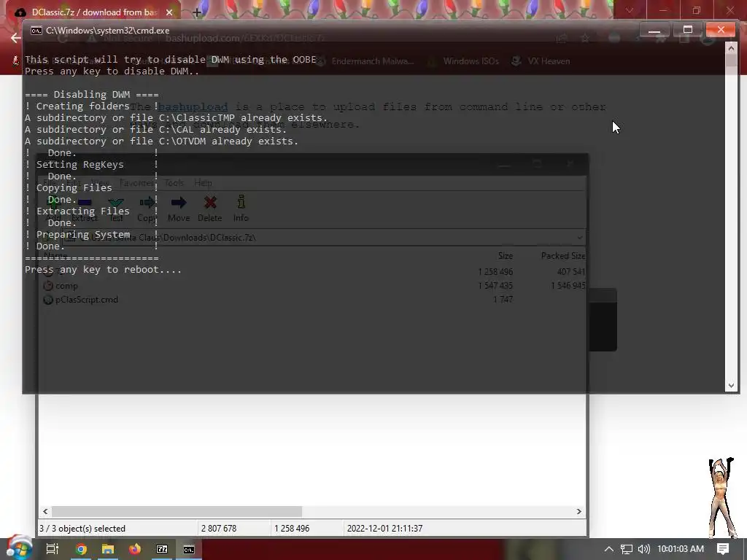Viewport: 747px width, 560px height.
Task: Click status bar date 2022-12-01 21:11:37
Action: pos(384,529)
